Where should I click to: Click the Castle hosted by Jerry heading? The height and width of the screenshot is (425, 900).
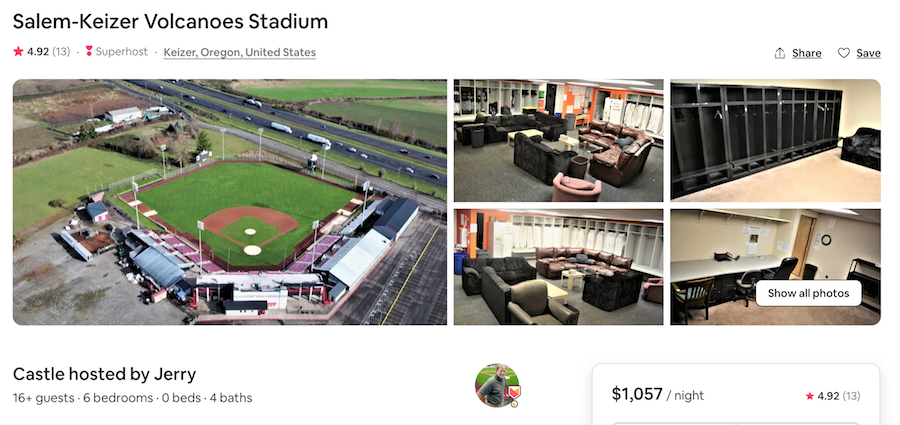(x=104, y=375)
